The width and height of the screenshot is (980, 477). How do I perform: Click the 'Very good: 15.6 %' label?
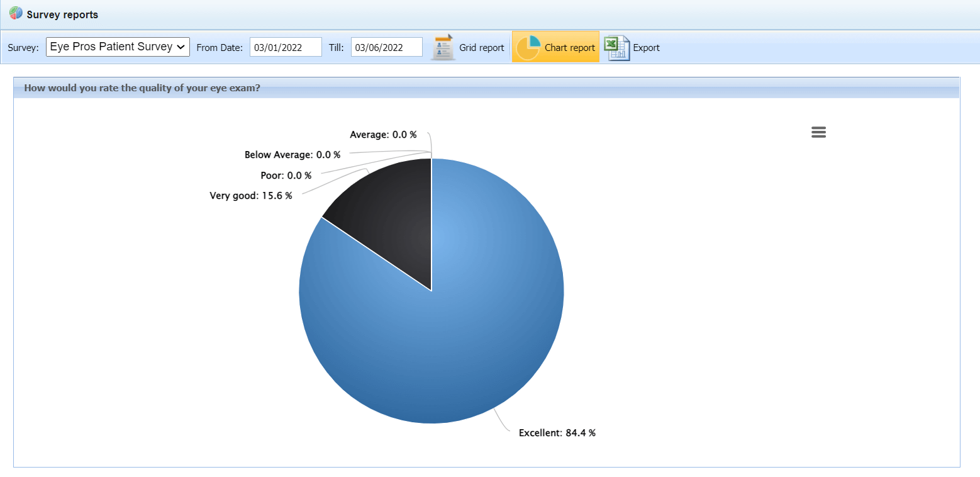pyautogui.click(x=251, y=196)
